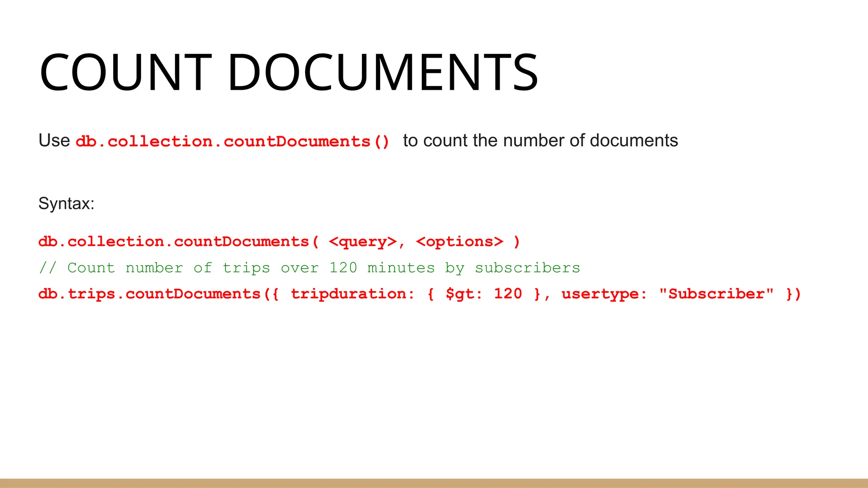Click the tan footer bar at slide bottom
Image resolution: width=868 pixels, height=488 pixels.
tap(434, 483)
